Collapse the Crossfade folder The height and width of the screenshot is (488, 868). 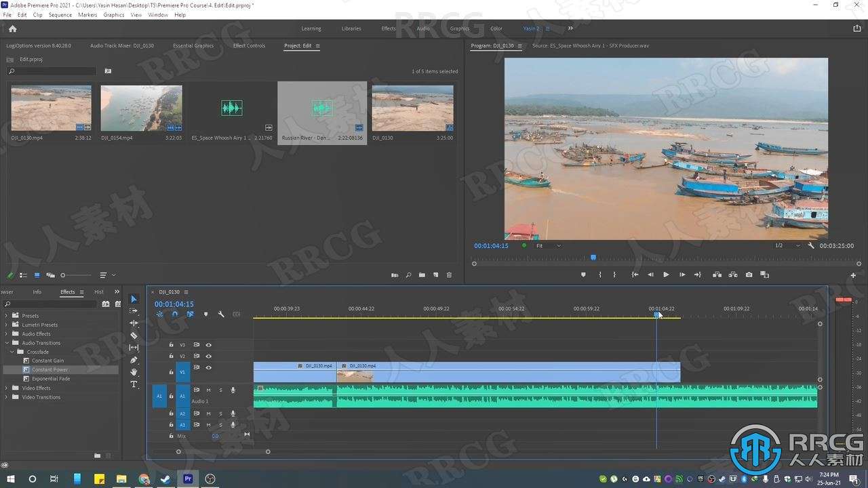point(12,352)
